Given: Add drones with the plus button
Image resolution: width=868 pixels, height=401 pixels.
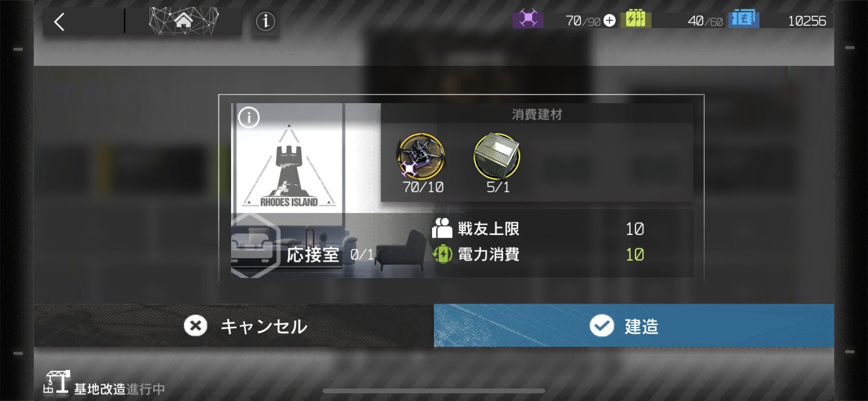Looking at the screenshot, I should point(610,20).
